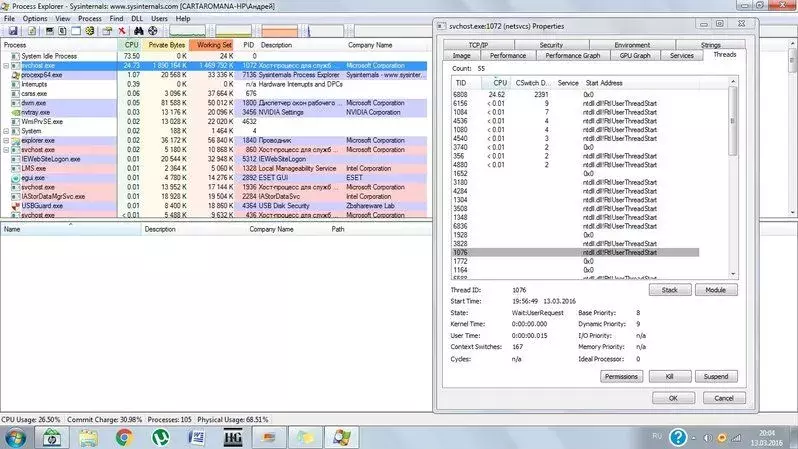Click the Module button
798x449 pixels.
click(716, 290)
